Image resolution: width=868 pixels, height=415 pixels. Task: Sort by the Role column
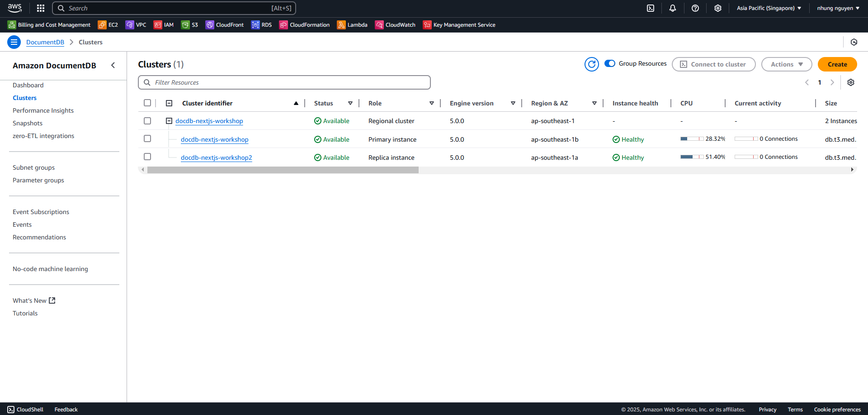tap(432, 103)
